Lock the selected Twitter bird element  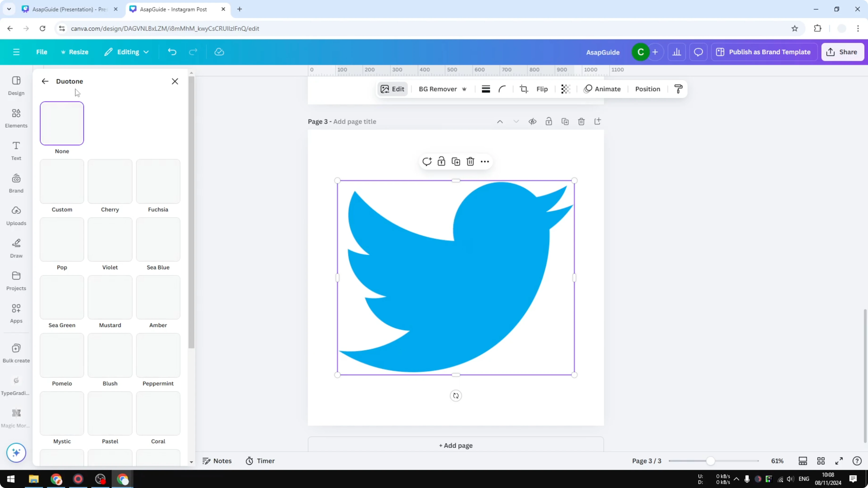(x=441, y=161)
